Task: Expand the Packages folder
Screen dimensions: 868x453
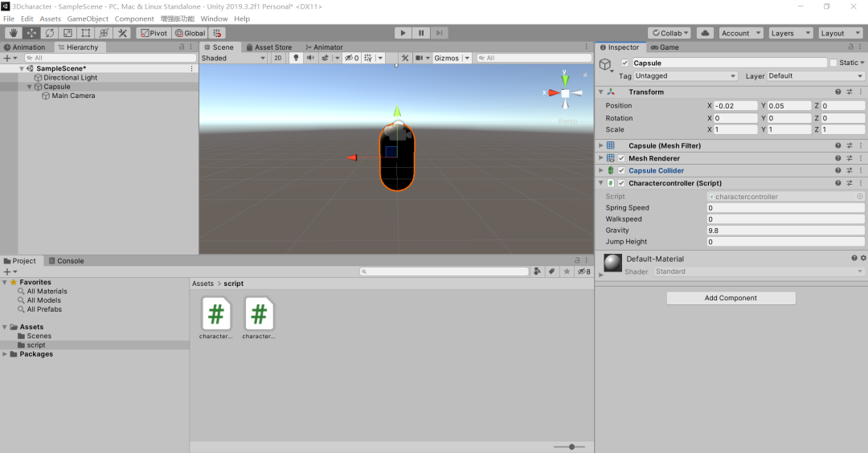Action: click(5, 354)
